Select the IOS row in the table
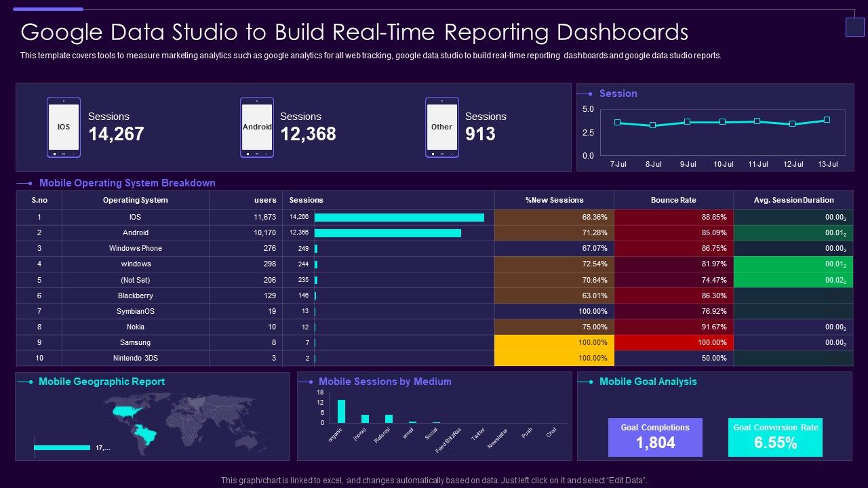 click(435, 217)
